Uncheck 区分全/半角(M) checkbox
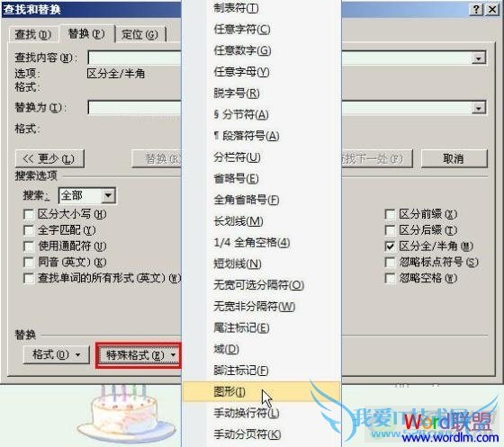 [390, 246]
